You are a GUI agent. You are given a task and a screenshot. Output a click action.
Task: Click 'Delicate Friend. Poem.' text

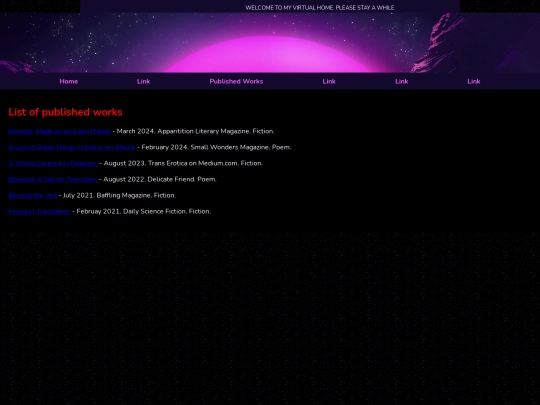click(182, 179)
